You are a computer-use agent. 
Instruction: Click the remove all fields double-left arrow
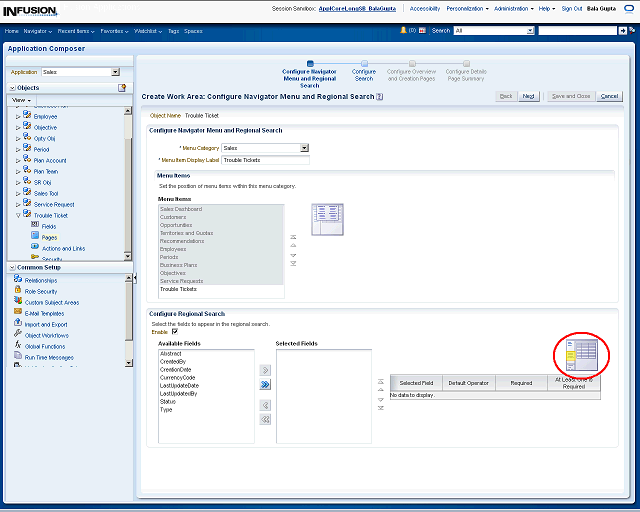tap(265, 420)
